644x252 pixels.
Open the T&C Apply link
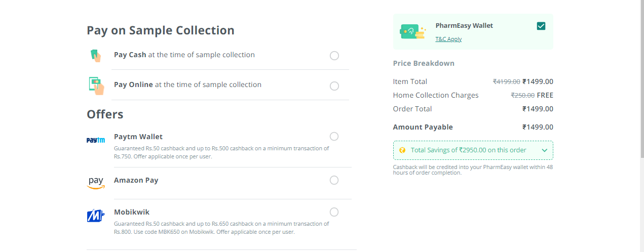point(448,39)
